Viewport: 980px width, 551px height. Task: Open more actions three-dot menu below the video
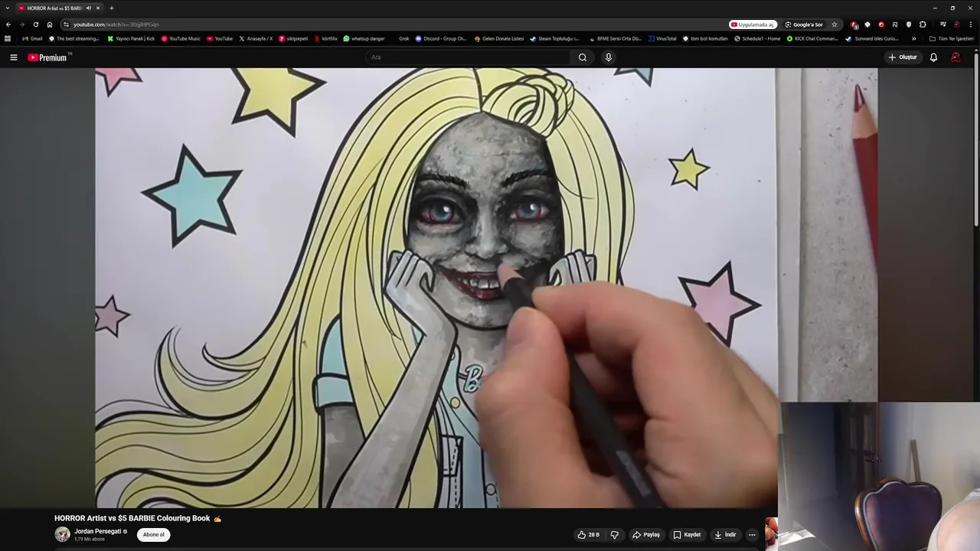(x=752, y=535)
